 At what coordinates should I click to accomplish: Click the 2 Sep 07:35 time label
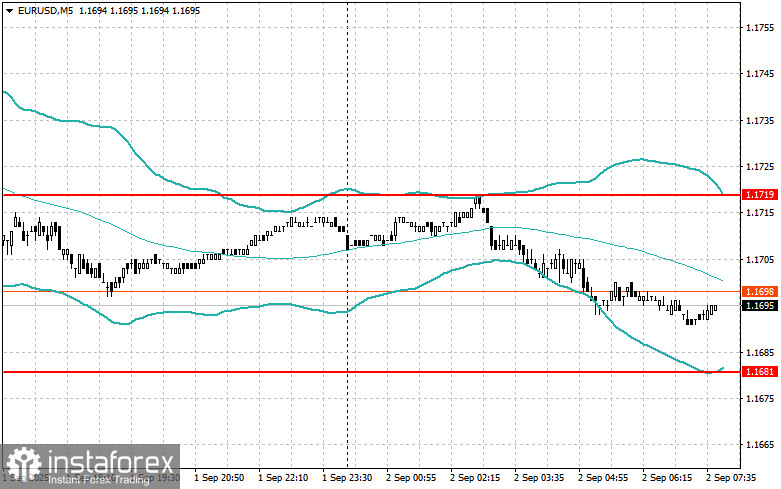(731, 478)
